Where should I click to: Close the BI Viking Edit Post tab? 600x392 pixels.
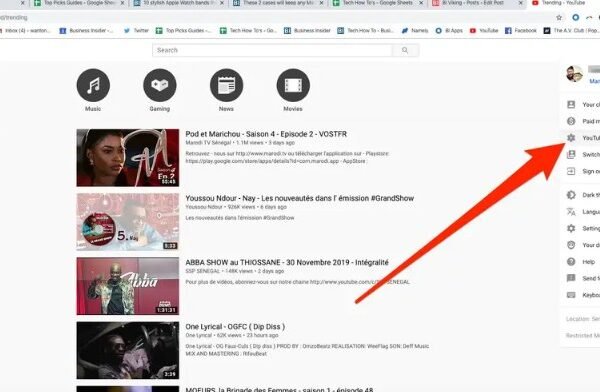[521, 3]
